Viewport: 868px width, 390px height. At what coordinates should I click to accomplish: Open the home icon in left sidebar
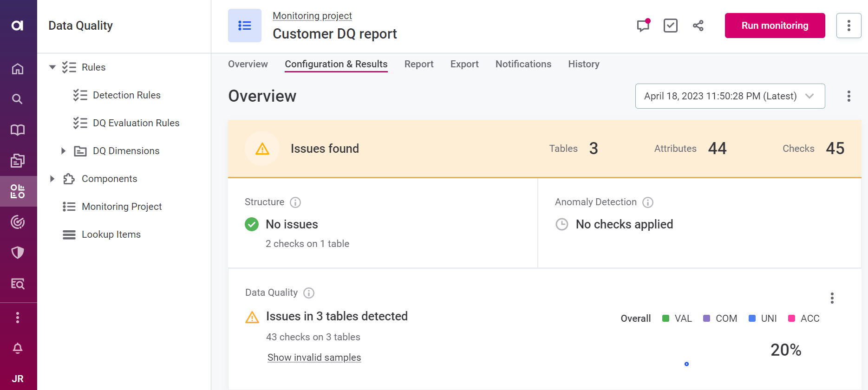click(x=18, y=69)
